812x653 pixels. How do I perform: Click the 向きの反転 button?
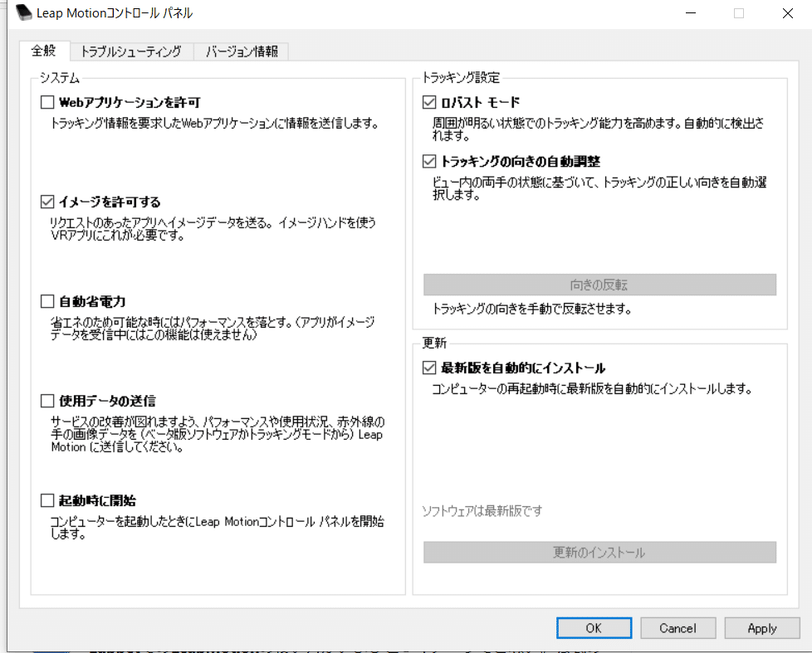click(599, 285)
